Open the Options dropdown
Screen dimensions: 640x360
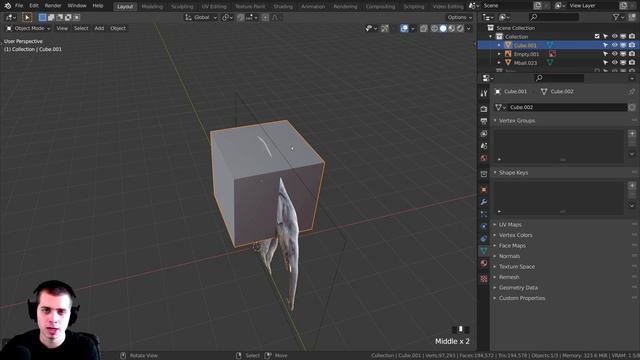click(x=460, y=18)
